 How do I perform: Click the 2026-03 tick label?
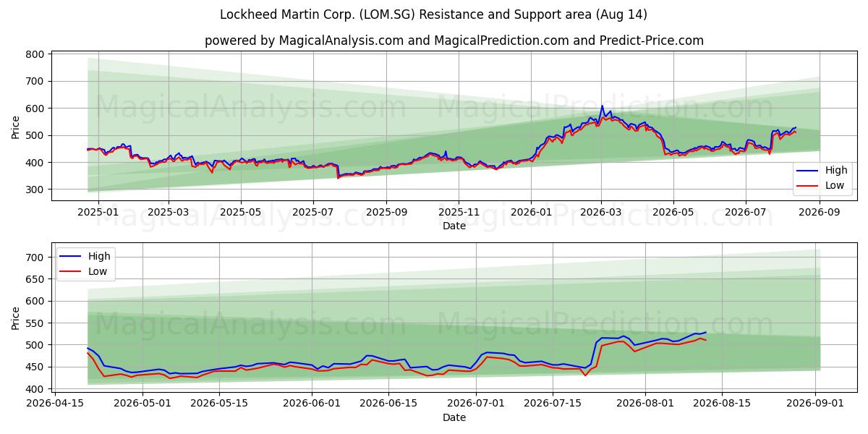click(x=601, y=212)
